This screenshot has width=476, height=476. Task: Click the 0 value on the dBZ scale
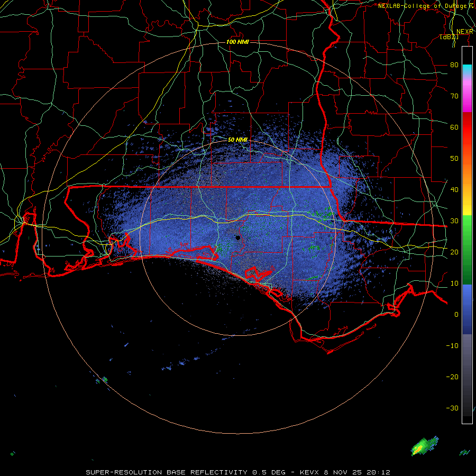coord(456,315)
